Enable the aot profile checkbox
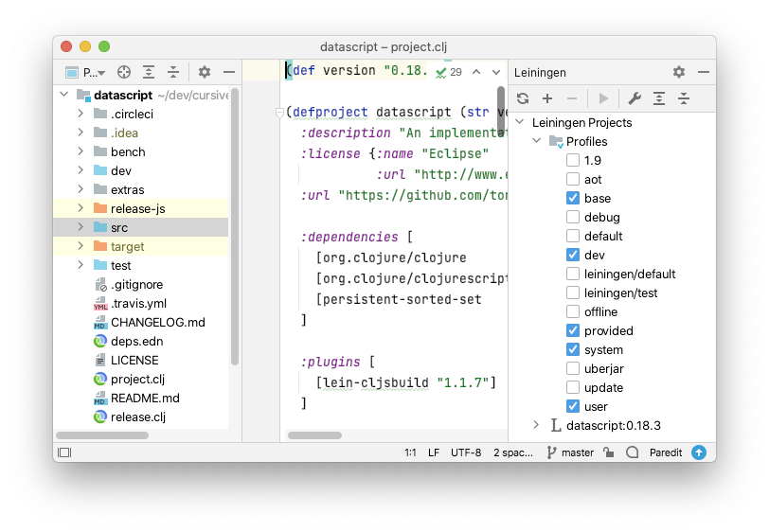The height and width of the screenshot is (532, 769). [572, 180]
